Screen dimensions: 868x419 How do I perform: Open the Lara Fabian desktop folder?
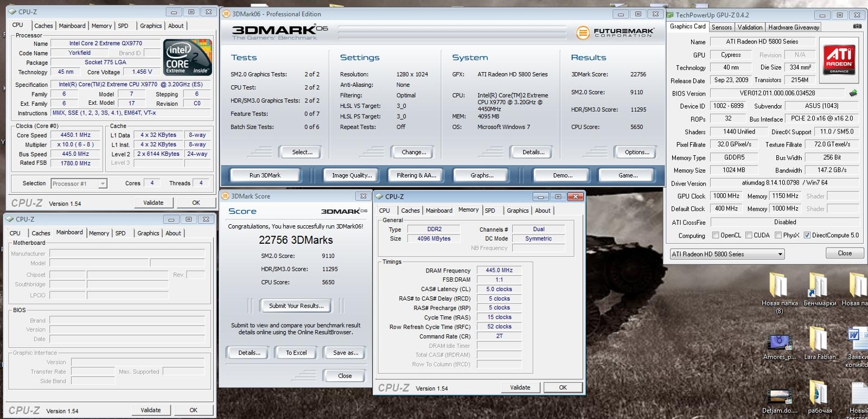tap(819, 344)
